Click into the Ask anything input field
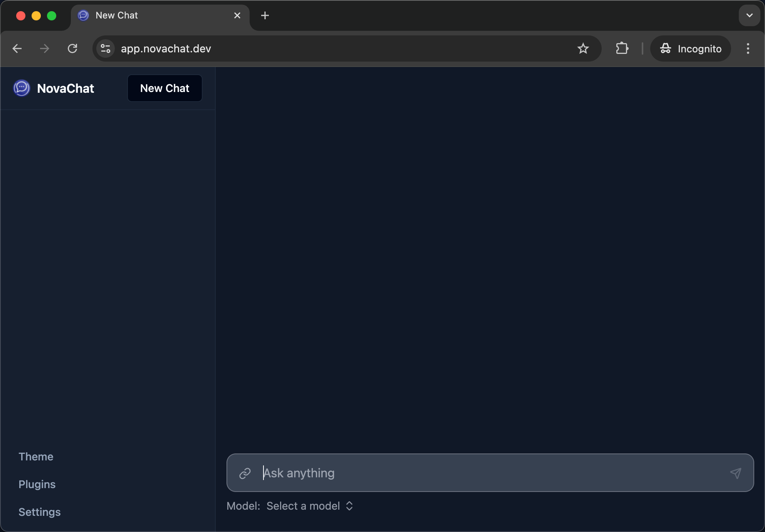This screenshot has width=765, height=532. [x=489, y=473]
